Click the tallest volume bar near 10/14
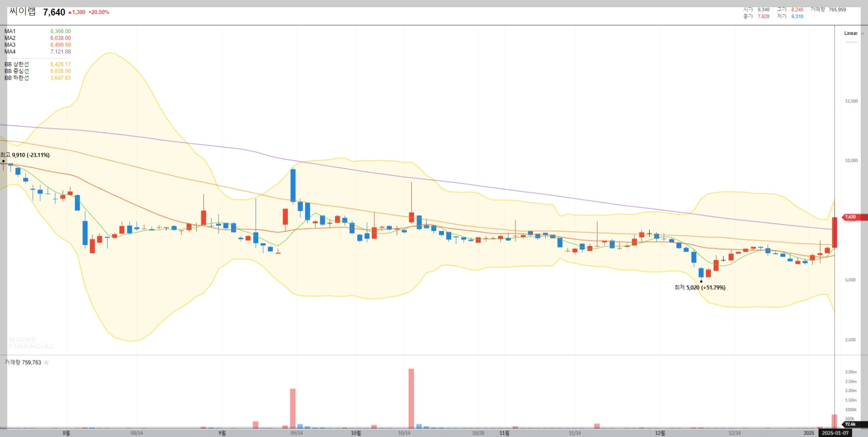 (411, 398)
